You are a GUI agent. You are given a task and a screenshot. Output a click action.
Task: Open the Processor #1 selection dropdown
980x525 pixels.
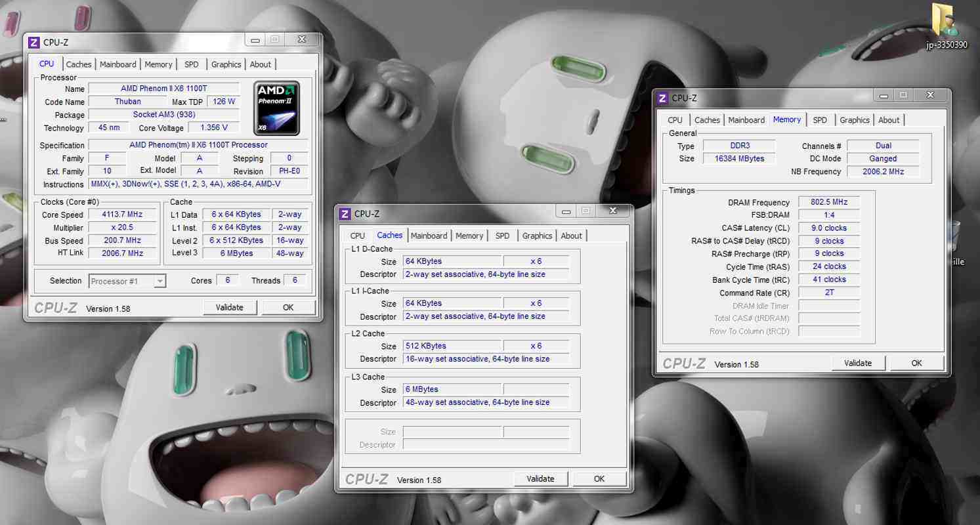(127, 281)
